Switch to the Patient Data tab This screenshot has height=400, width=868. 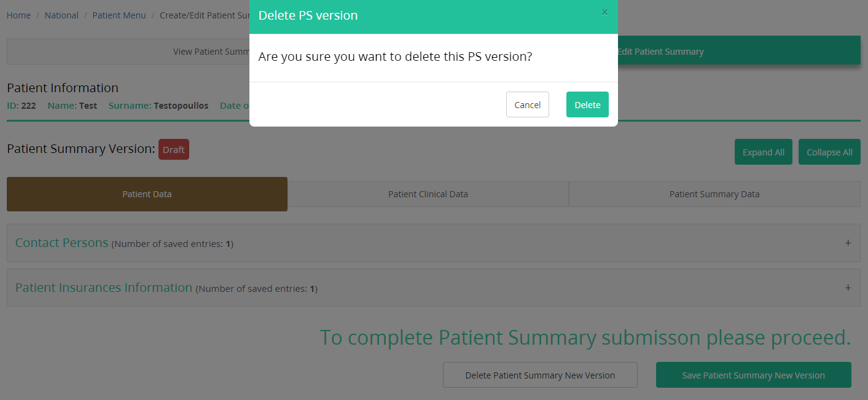[147, 194]
